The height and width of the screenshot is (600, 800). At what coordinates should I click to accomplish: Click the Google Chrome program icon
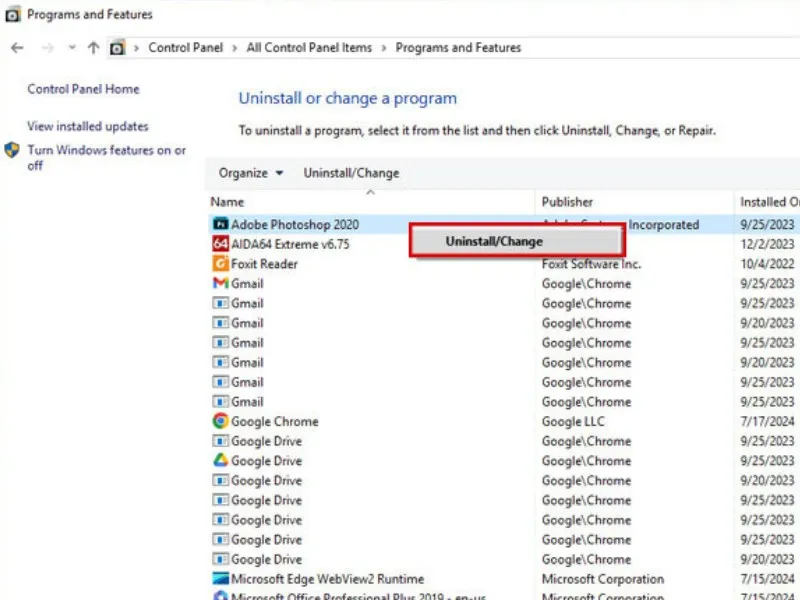point(221,422)
